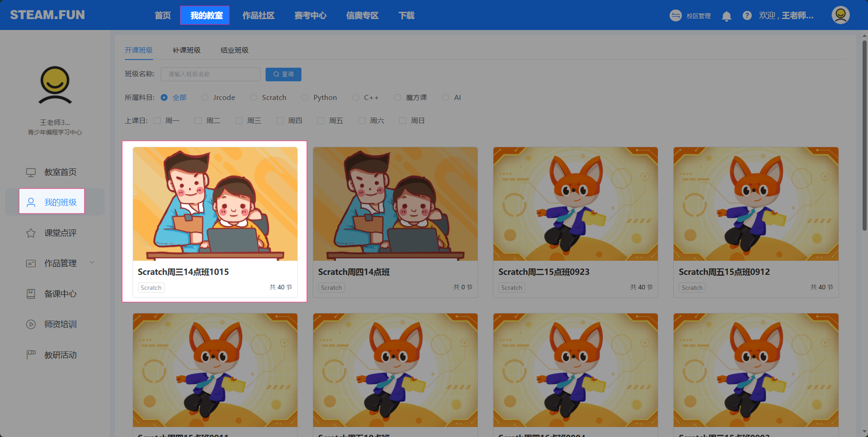Check the 周一 class day checkbox

tap(157, 121)
